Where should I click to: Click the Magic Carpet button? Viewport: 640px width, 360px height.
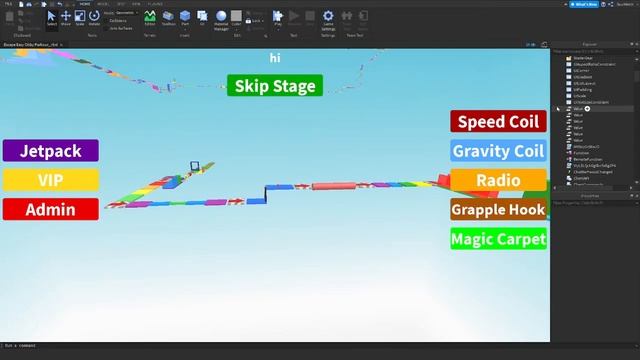click(x=498, y=239)
